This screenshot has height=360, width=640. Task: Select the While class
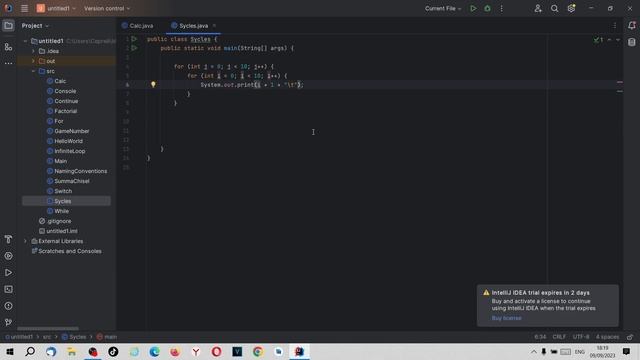[62, 211]
